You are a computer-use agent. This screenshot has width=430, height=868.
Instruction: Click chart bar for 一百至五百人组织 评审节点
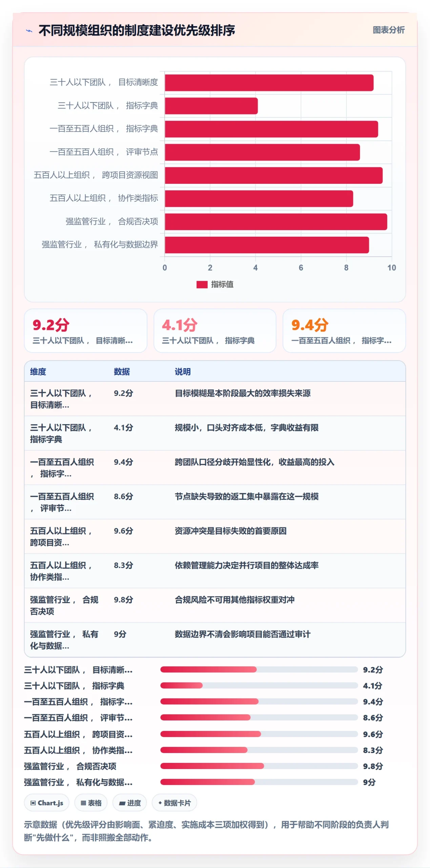[262, 152]
